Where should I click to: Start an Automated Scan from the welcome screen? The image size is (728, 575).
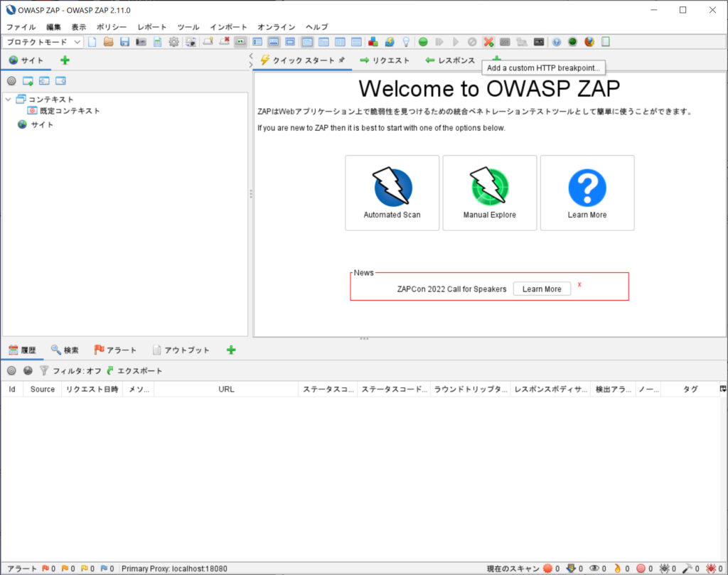tap(392, 193)
